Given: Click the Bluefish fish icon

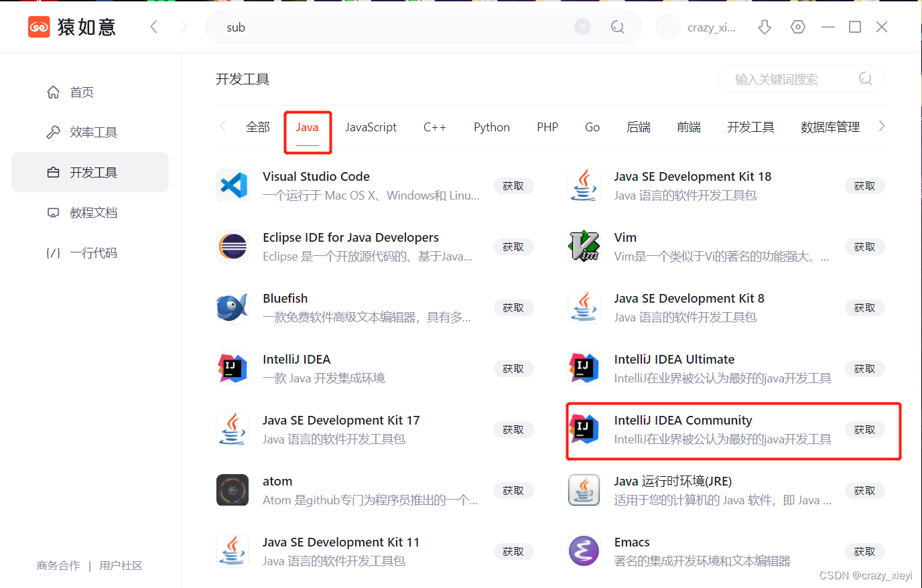Looking at the screenshot, I should pyautogui.click(x=233, y=307).
